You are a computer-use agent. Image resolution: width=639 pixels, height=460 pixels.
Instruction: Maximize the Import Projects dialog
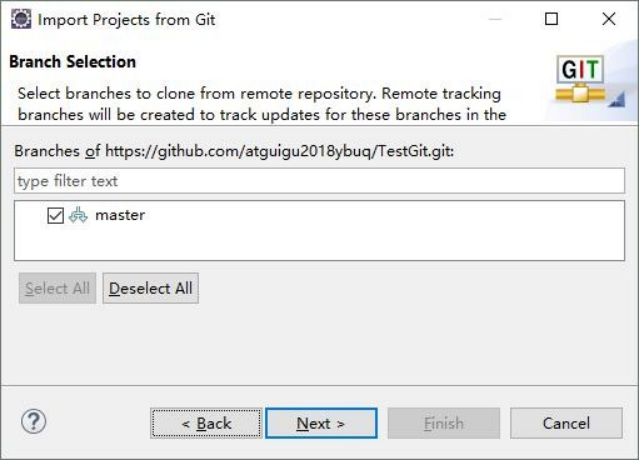[x=551, y=19]
